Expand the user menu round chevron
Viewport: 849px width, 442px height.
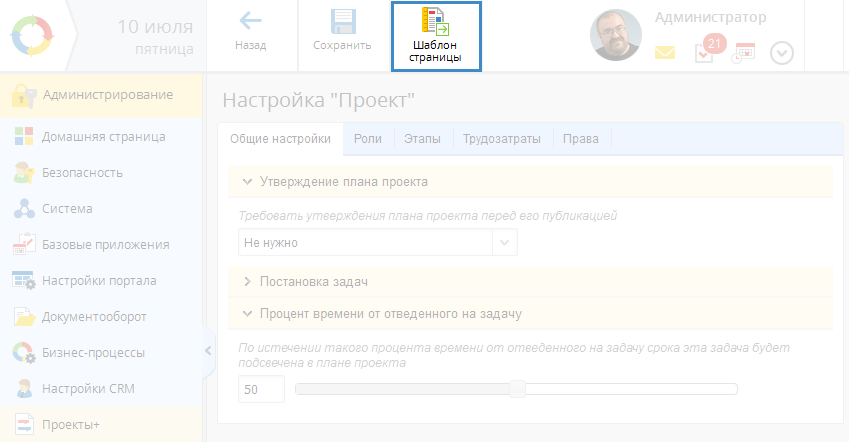click(x=782, y=53)
